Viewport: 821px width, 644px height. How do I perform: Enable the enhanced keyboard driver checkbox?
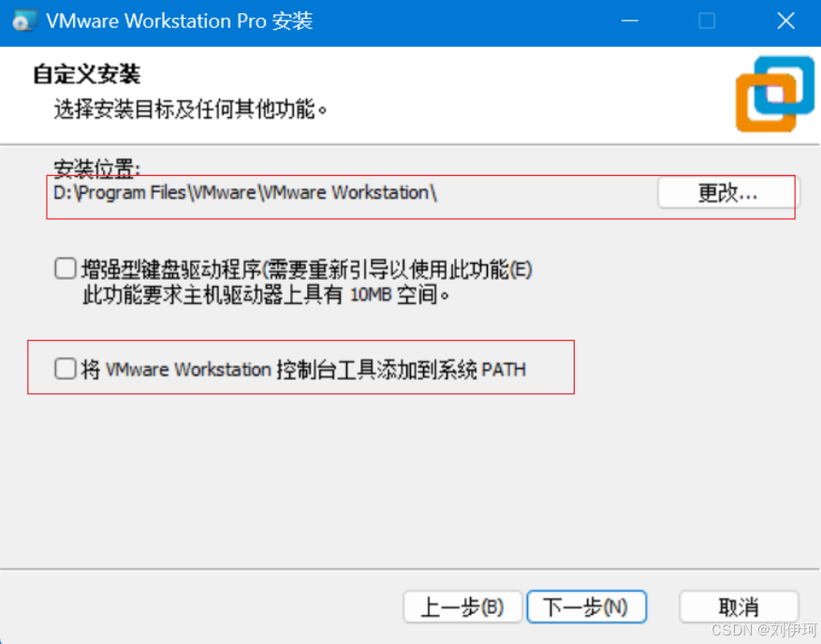pyautogui.click(x=66, y=269)
